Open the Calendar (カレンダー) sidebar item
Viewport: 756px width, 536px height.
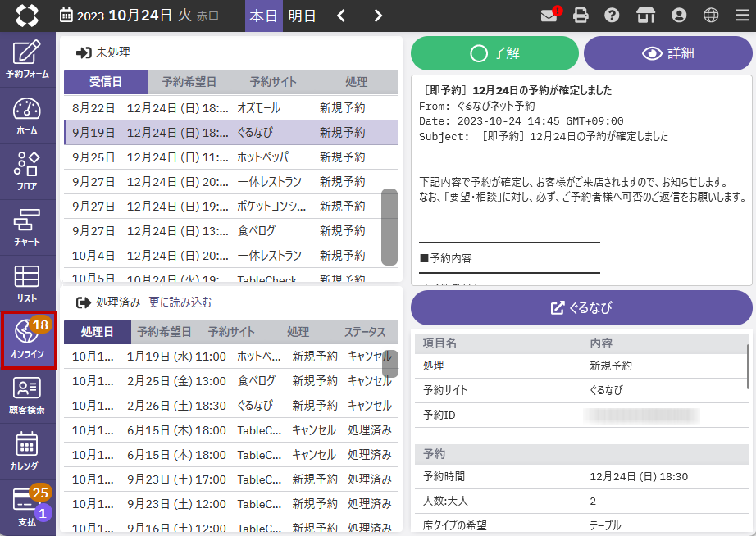pyautogui.click(x=27, y=451)
